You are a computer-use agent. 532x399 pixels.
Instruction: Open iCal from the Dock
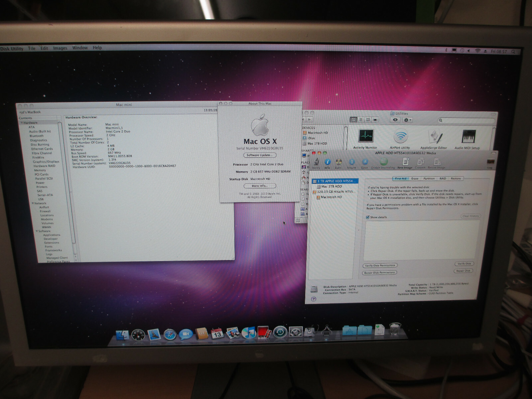click(217, 333)
